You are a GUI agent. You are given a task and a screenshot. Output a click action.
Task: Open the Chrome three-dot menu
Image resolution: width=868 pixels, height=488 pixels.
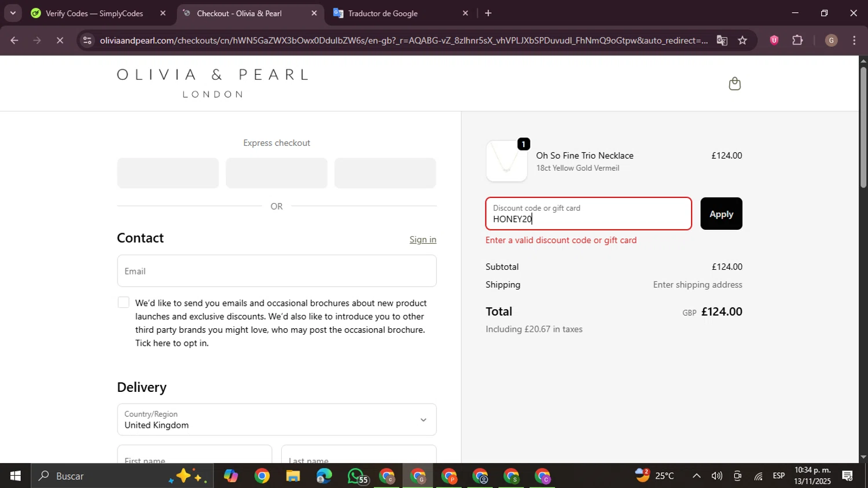pos(854,41)
